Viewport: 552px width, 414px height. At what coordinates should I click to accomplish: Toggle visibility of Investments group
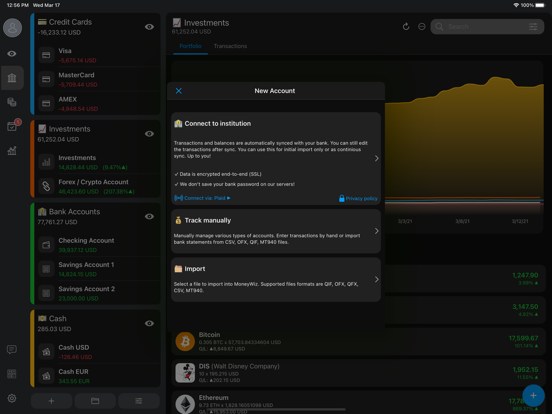(149, 134)
